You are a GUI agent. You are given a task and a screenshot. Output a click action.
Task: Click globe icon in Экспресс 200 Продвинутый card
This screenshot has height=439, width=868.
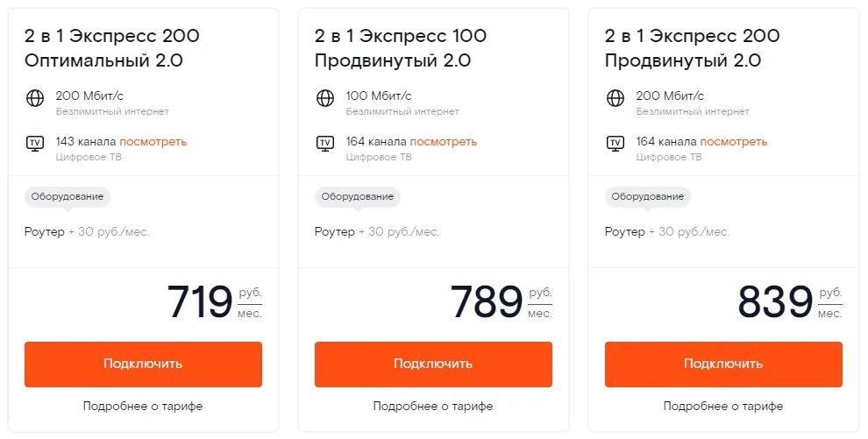(x=615, y=98)
